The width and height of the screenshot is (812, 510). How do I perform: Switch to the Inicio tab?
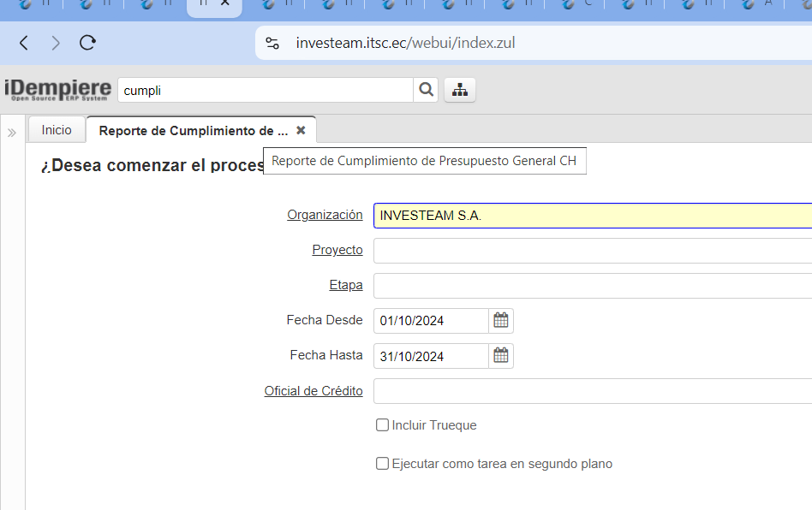(x=57, y=130)
